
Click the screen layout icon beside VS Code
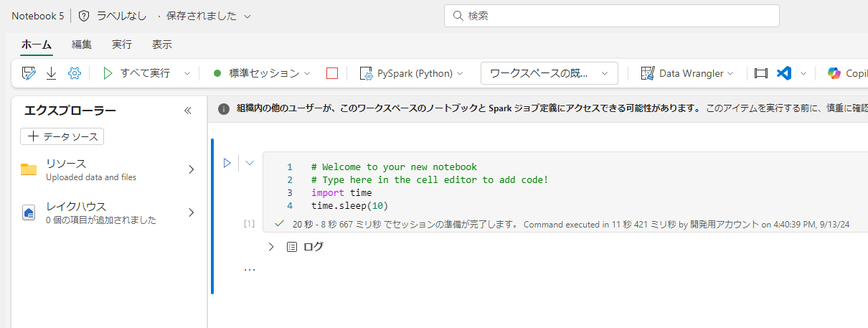pyautogui.click(x=761, y=73)
